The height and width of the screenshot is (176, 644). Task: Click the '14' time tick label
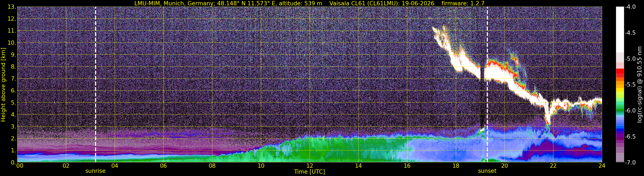(x=358, y=166)
